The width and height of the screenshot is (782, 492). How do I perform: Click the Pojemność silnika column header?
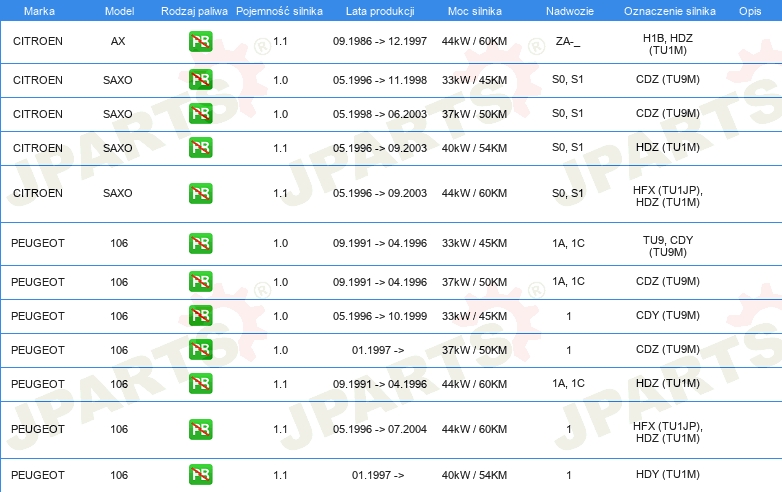pyautogui.click(x=279, y=11)
